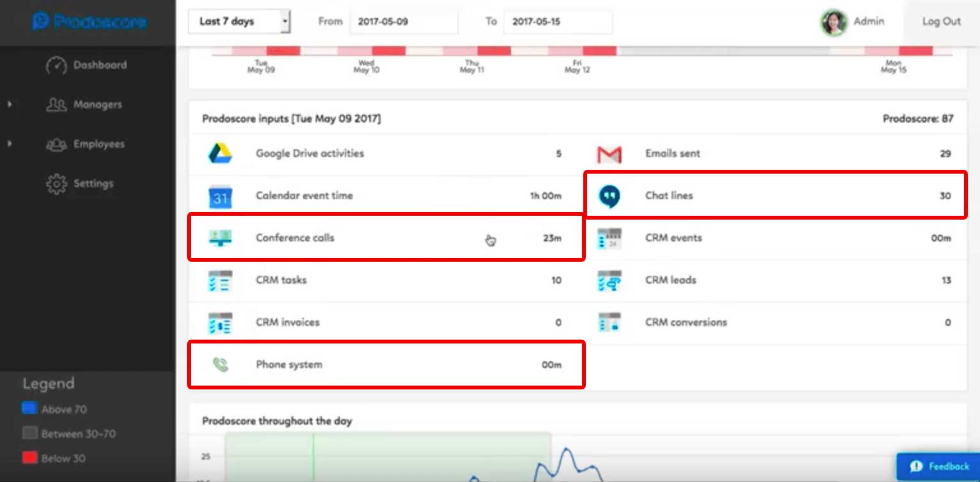Screen dimensions: 980x482
Task: Open the Last 7 days dropdown
Action: coord(240,22)
